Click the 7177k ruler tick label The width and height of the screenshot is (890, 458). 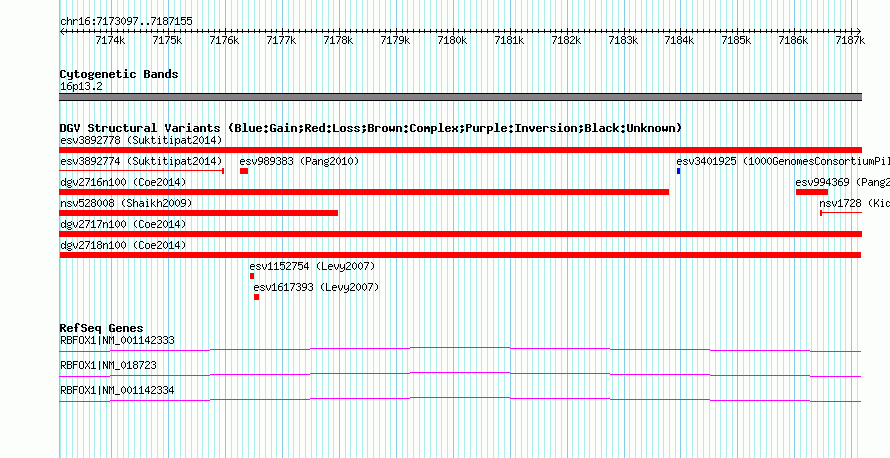282,40
